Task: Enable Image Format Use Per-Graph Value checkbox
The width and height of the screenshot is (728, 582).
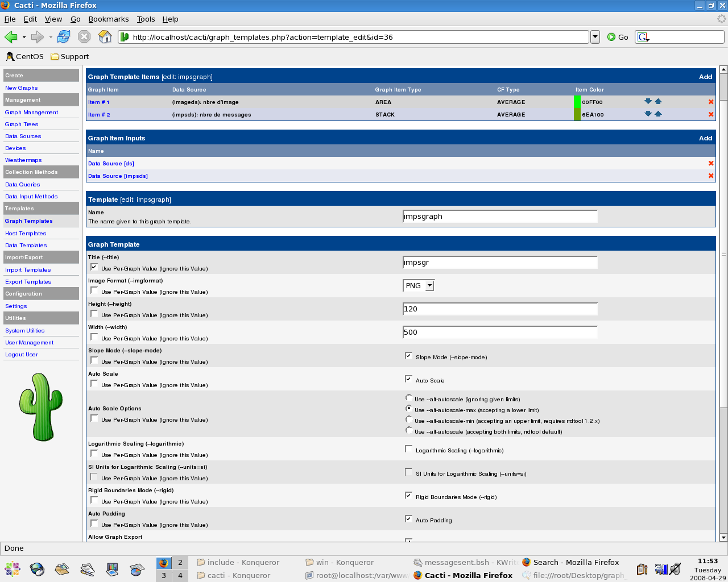Action: tap(94, 290)
